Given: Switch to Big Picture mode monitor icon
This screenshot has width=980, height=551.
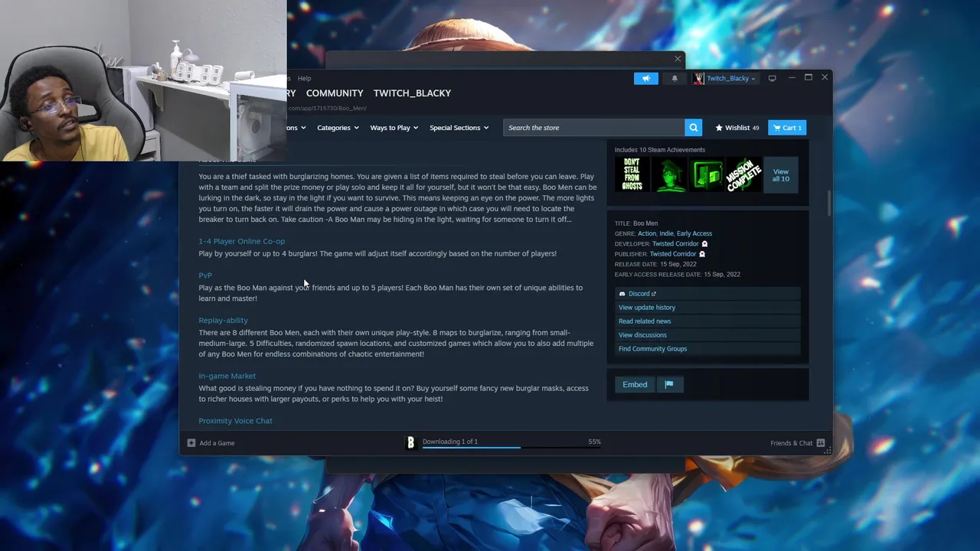Looking at the screenshot, I should [772, 78].
